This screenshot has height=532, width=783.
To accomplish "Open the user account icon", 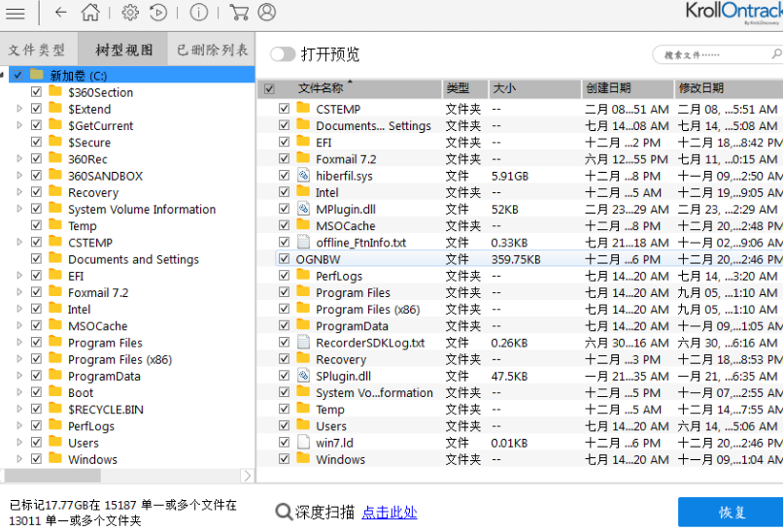I will (x=266, y=13).
